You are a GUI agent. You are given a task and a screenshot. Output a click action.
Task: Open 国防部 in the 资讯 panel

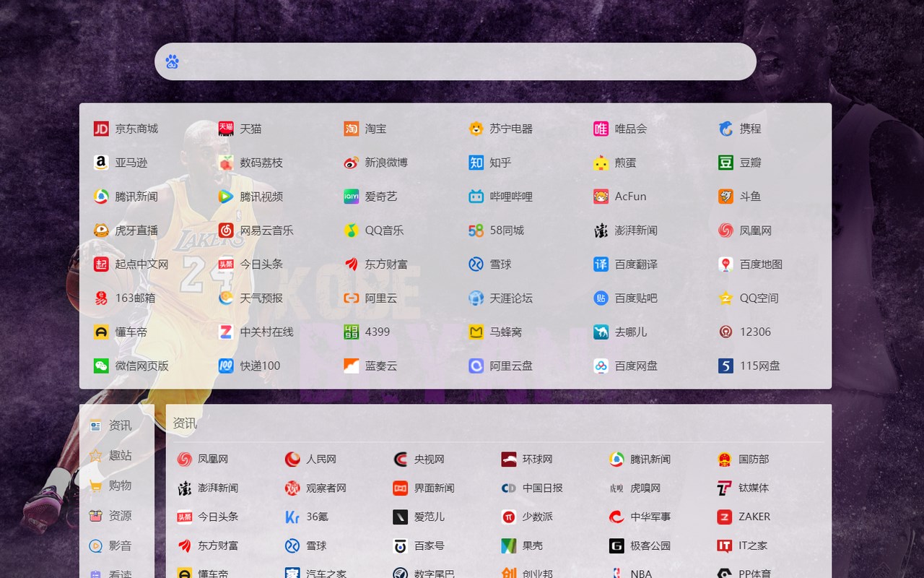pos(743,459)
